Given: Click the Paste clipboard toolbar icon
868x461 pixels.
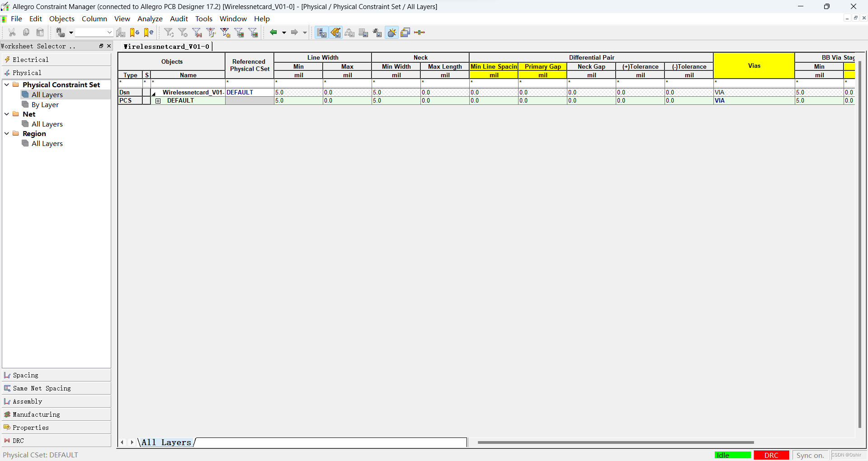Looking at the screenshot, I should click(x=40, y=33).
